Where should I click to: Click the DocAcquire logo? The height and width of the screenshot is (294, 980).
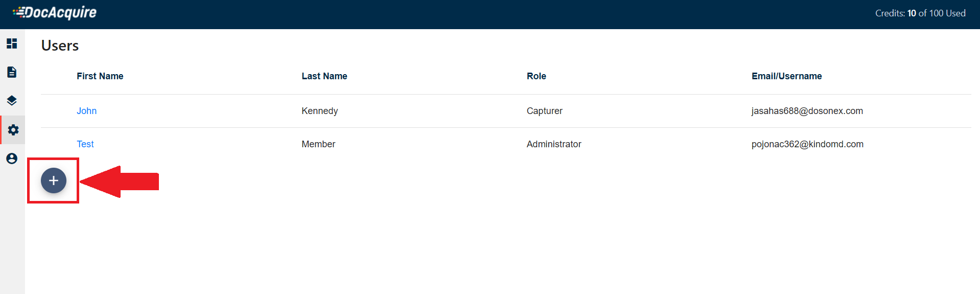55,13
